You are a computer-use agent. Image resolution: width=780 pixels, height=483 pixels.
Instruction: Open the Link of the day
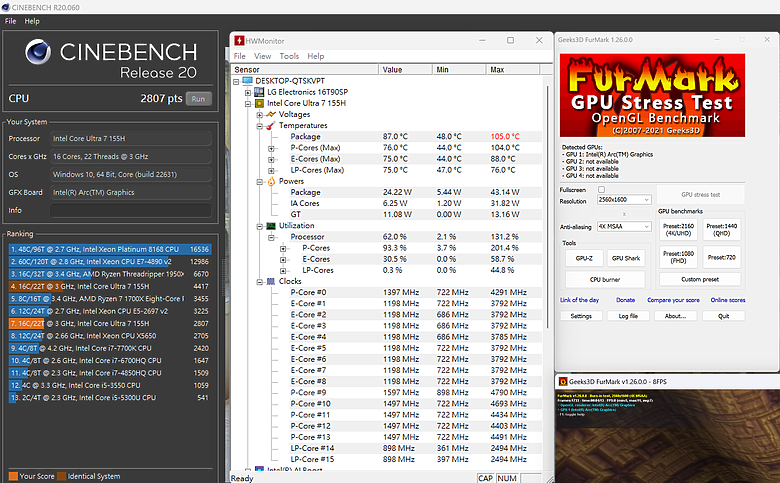[x=580, y=300]
